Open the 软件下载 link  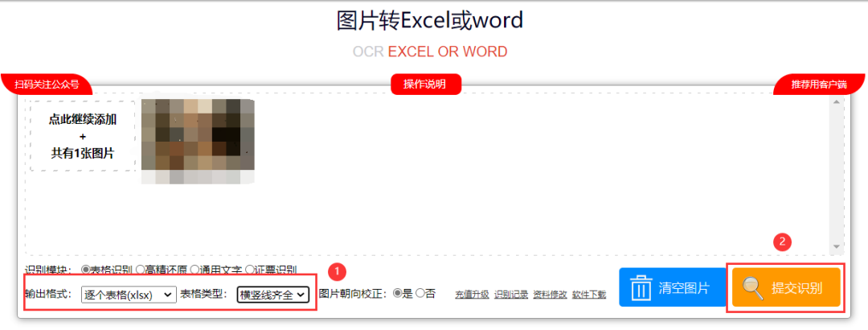(x=589, y=295)
